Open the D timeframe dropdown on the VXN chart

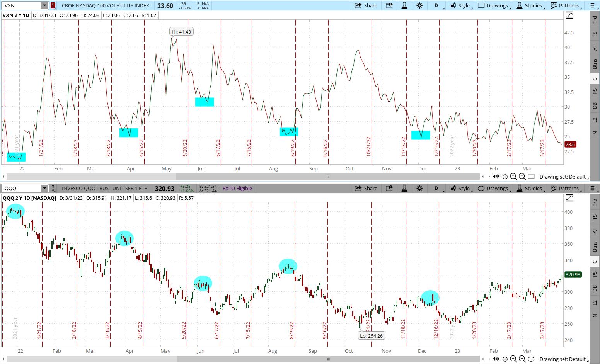(437, 5)
